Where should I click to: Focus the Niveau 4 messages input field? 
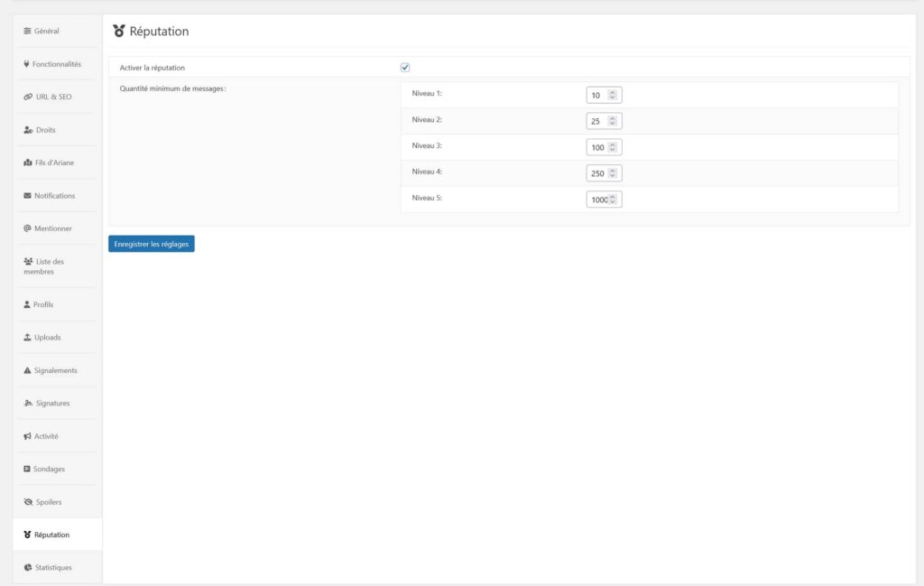tap(596, 173)
